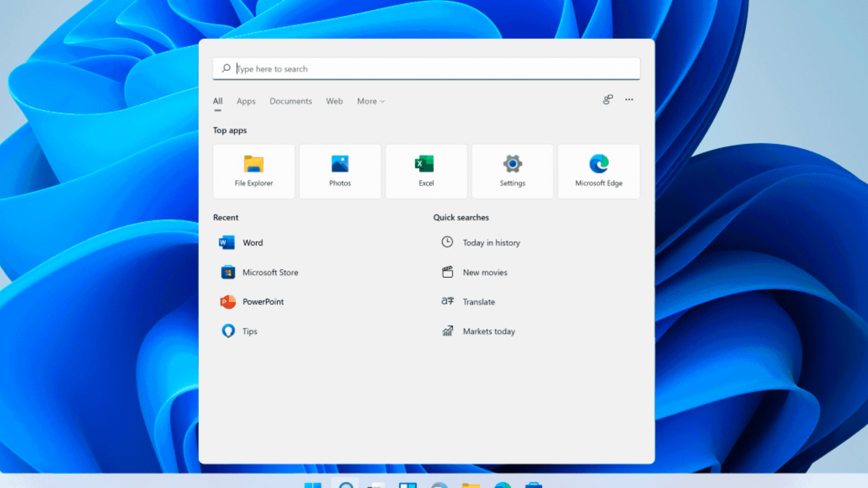The image size is (868, 488).
Task: Open Settings from Top apps
Action: (x=512, y=171)
